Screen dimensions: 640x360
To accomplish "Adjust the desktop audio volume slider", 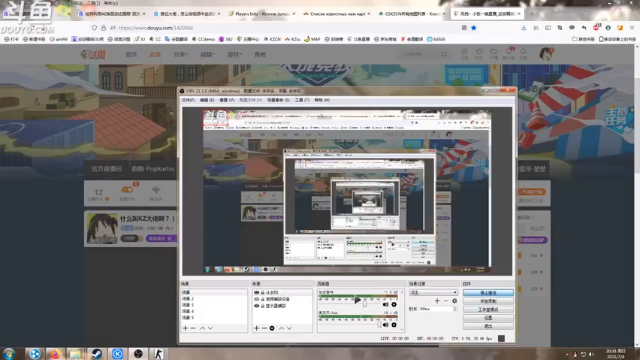I will 364,304.
